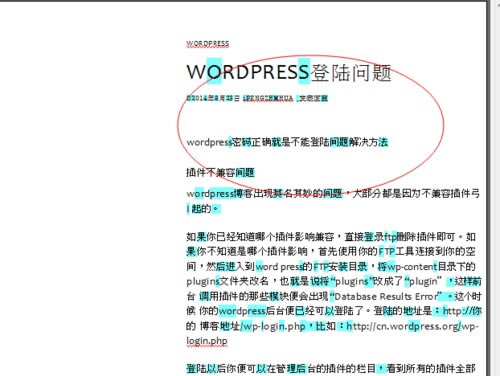Image resolution: width=500 pixels, height=376 pixels.
Task: Click the last link in meta line
Action: (312, 98)
